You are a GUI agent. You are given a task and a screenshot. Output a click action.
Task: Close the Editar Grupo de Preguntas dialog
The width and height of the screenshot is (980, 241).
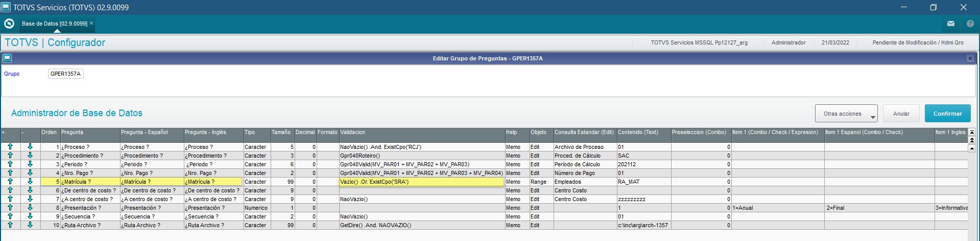(970, 58)
